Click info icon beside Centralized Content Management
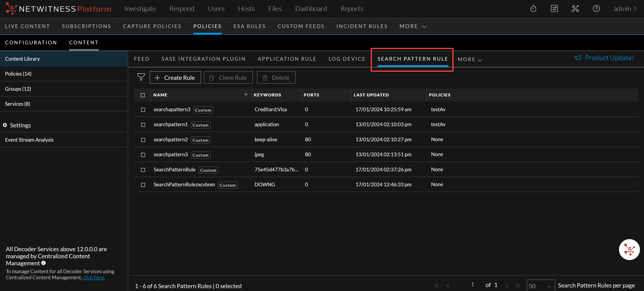644x291 pixels. [44, 263]
